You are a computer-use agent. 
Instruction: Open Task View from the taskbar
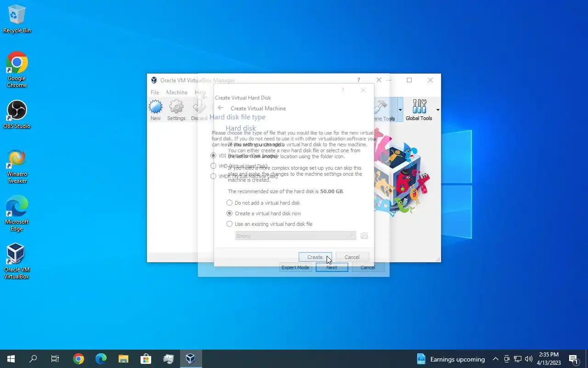[55, 359]
